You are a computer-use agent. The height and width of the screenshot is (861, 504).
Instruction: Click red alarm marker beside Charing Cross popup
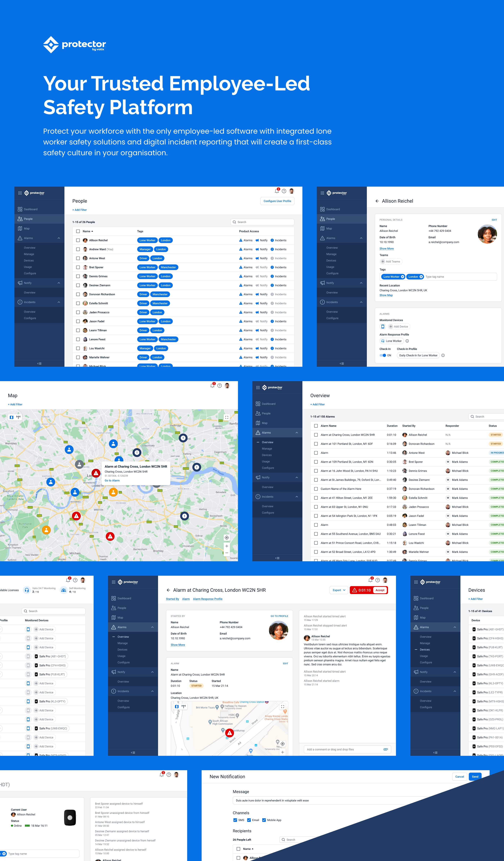pos(96,473)
